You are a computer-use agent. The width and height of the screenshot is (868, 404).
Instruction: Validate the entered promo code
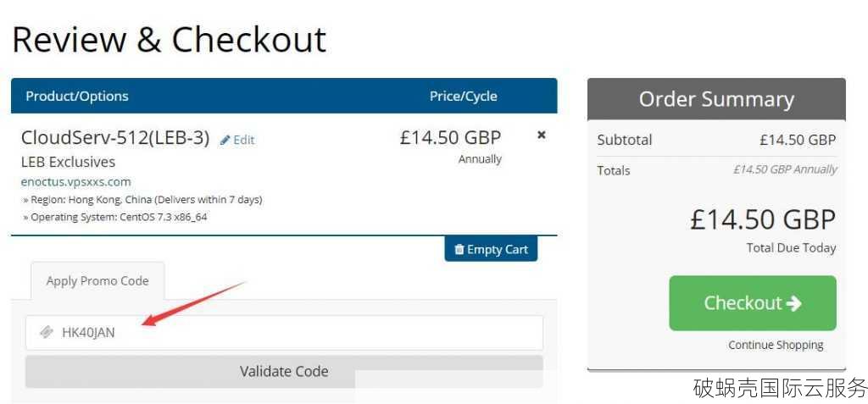click(x=284, y=371)
